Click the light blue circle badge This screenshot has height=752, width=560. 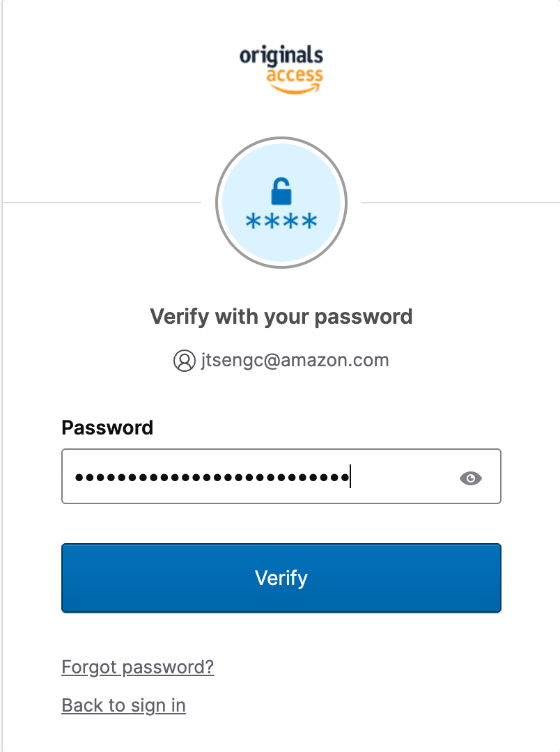click(281, 203)
